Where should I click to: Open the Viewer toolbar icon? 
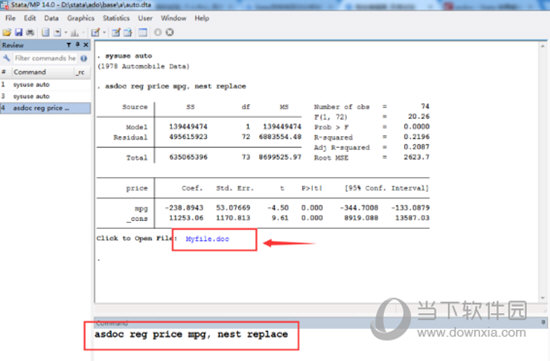tap(58, 32)
